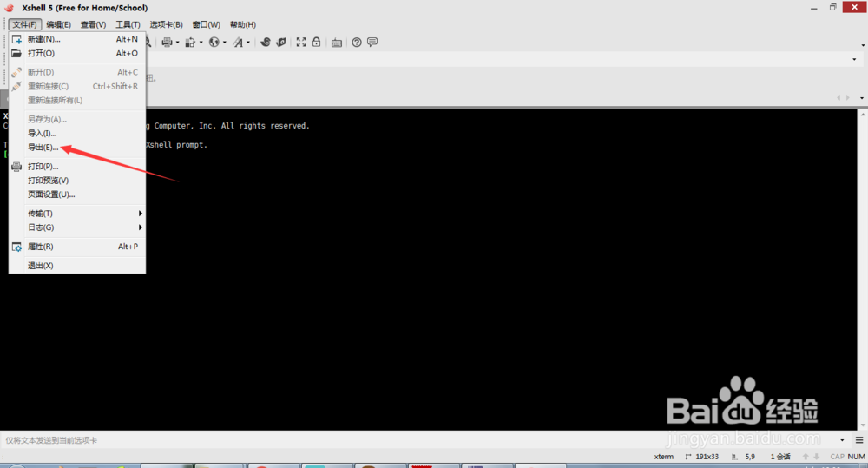This screenshot has height=468, width=868.
Task: Expand the 日志(G) submenu
Action: pyautogui.click(x=77, y=227)
